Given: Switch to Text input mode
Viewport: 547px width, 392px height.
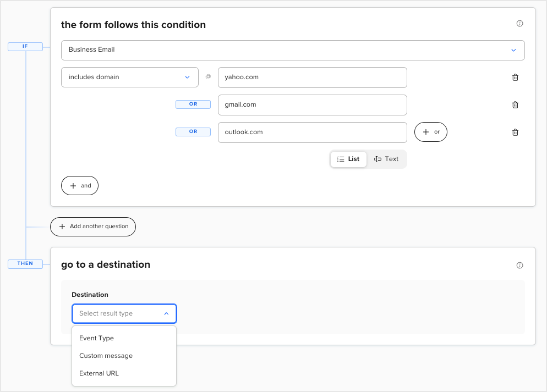Looking at the screenshot, I should 387,159.
